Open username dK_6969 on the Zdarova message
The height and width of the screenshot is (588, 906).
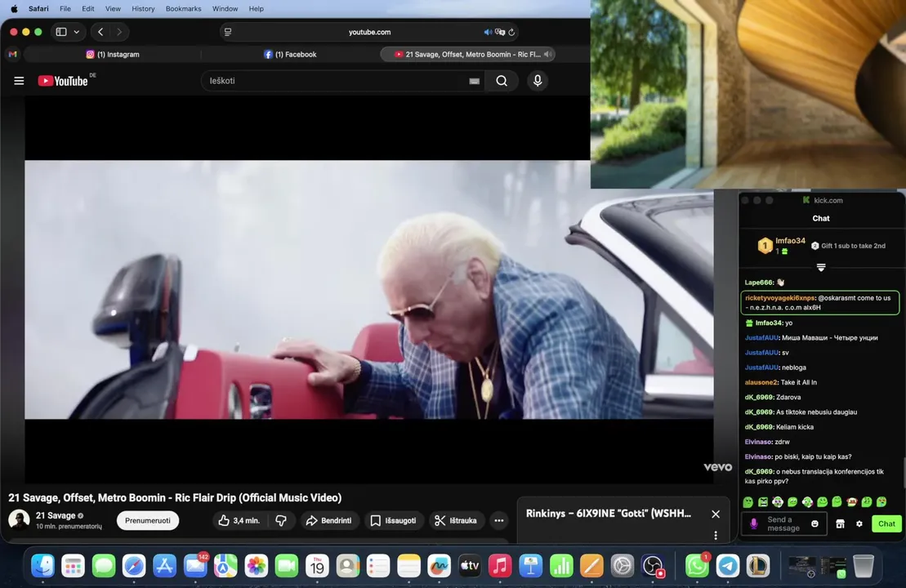tap(759, 398)
